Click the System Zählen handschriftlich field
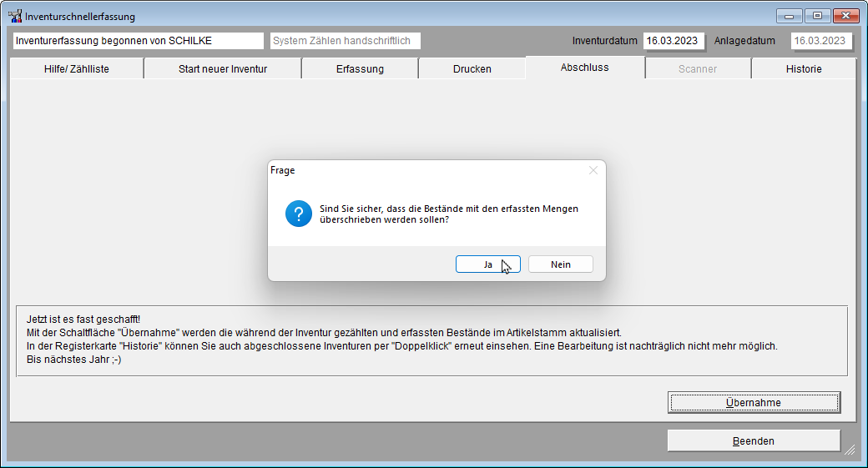 pos(346,41)
